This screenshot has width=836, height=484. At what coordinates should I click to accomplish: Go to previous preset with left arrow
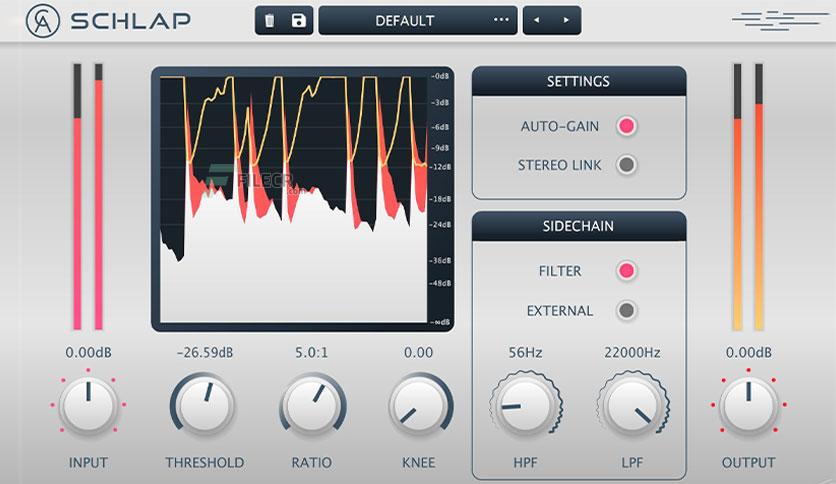[x=536, y=20]
